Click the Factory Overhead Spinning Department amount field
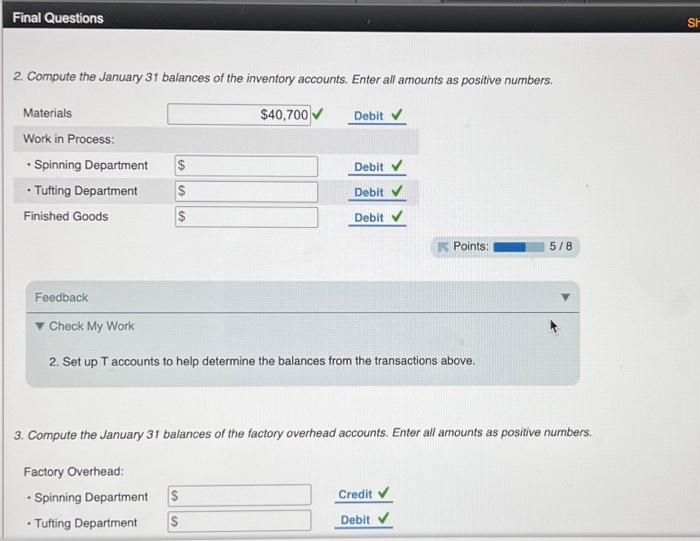Screen dimensions: 700x541 pyautogui.click(x=240, y=495)
